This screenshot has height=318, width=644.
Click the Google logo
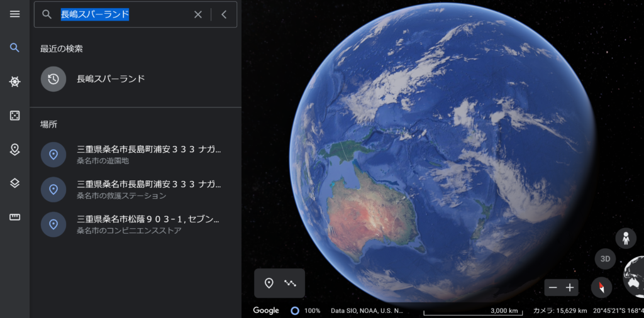[266, 310]
